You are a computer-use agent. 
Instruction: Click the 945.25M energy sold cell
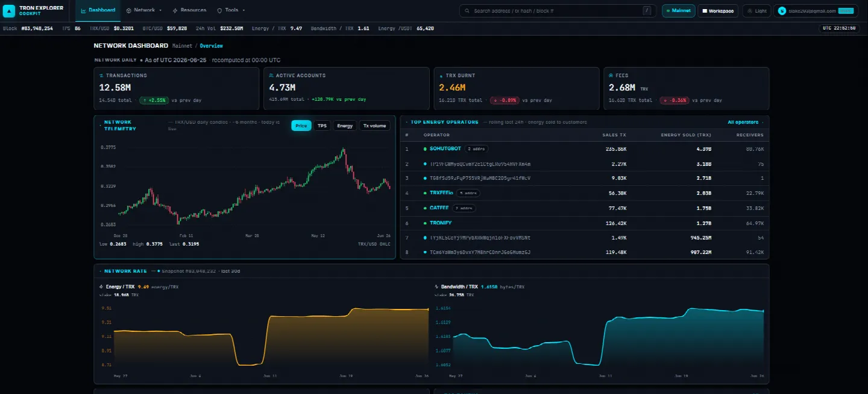pos(700,238)
